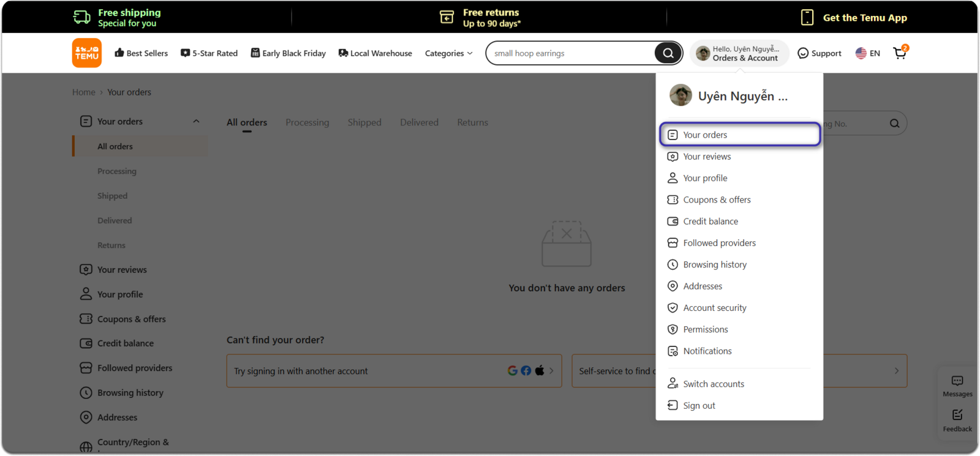Switch to the All orders tab

[x=247, y=122]
